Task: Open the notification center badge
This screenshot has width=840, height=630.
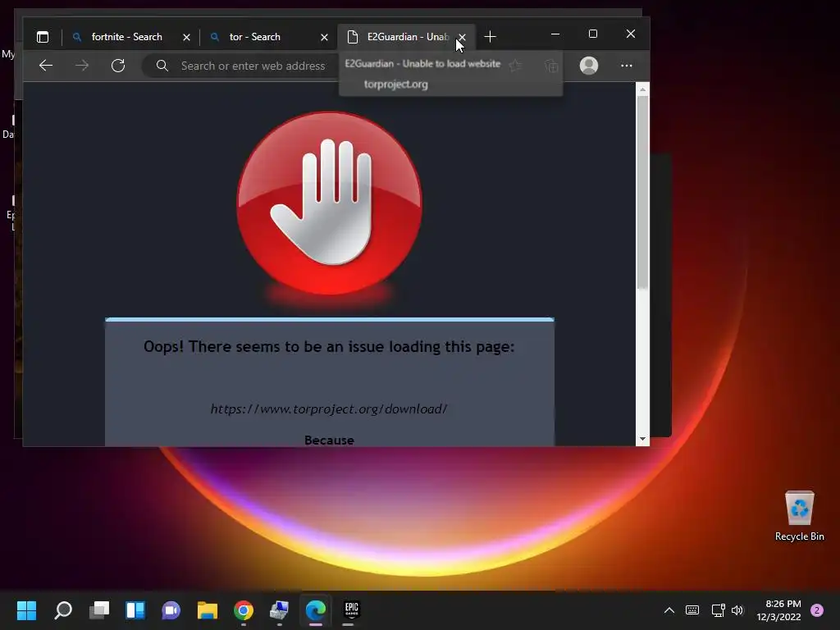Action: [x=817, y=609]
